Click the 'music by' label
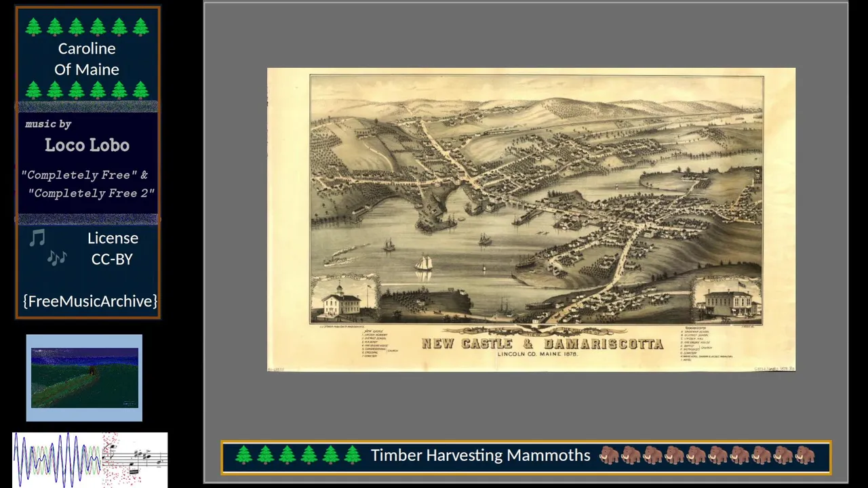Viewport: 868px width, 488px height. click(48, 124)
